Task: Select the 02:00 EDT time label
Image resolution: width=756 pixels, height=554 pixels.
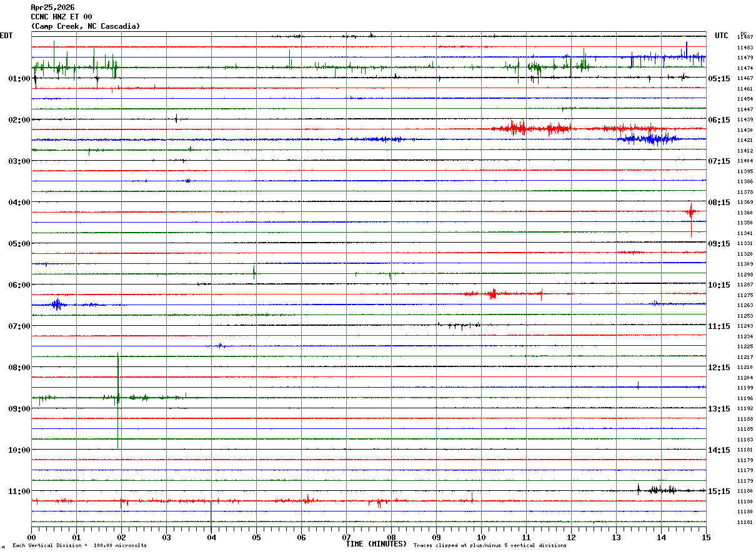Action: [x=19, y=120]
